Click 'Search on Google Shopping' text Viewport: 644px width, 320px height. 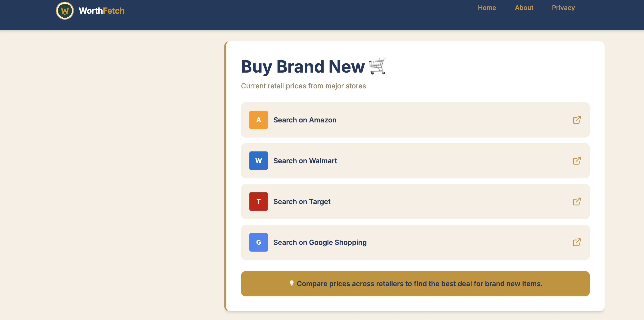(320, 242)
